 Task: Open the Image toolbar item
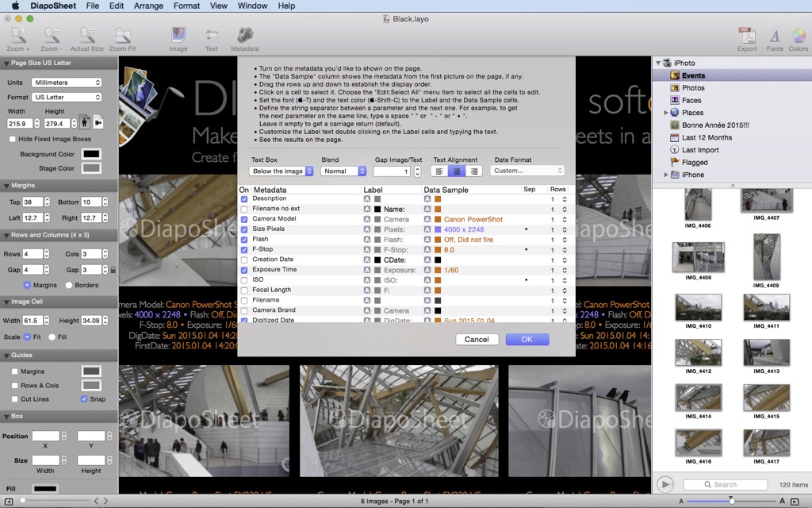click(x=178, y=36)
